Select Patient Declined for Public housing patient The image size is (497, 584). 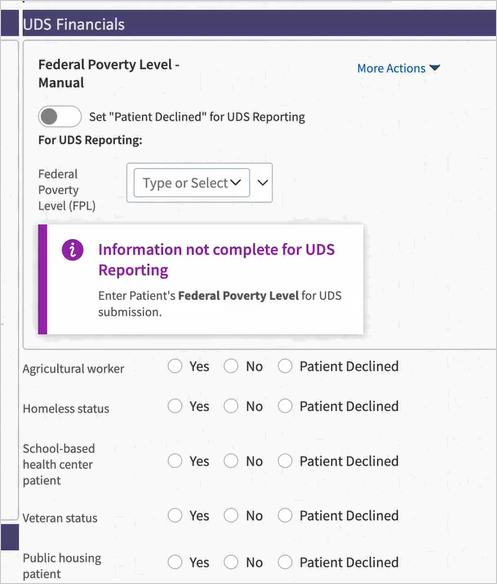(285, 562)
